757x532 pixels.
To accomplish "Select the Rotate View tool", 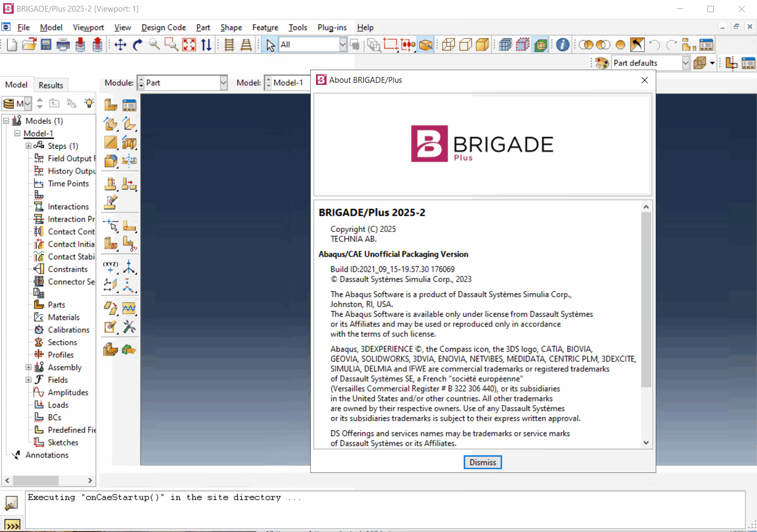I will pyautogui.click(x=137, y=45).
